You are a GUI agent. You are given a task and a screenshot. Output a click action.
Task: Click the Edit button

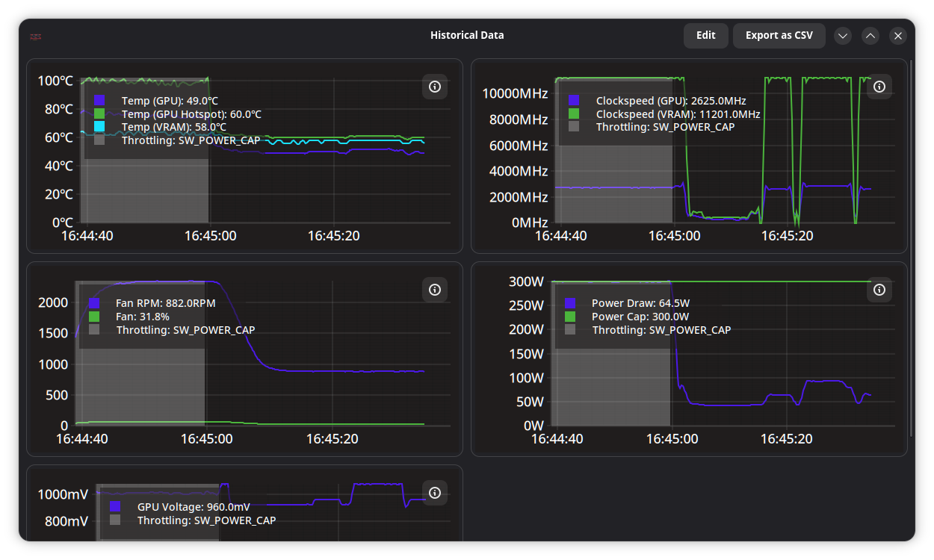[x=705, y=36]
